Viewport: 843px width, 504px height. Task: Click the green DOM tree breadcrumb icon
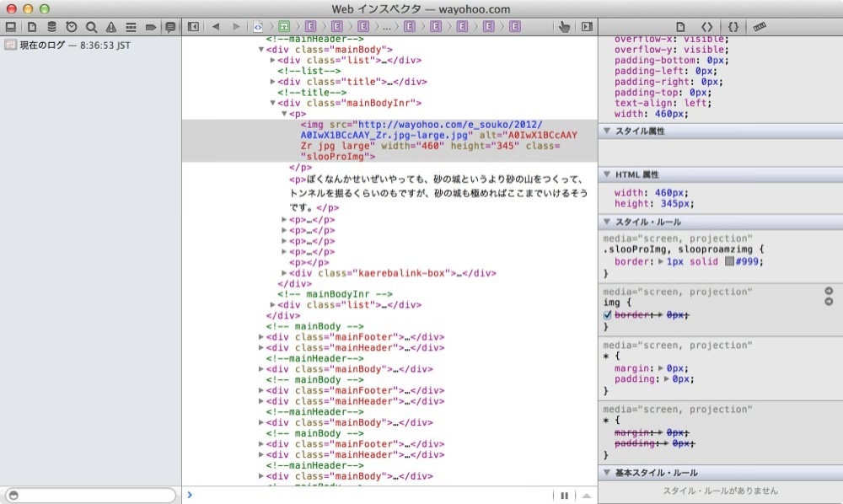coord(284,26)
